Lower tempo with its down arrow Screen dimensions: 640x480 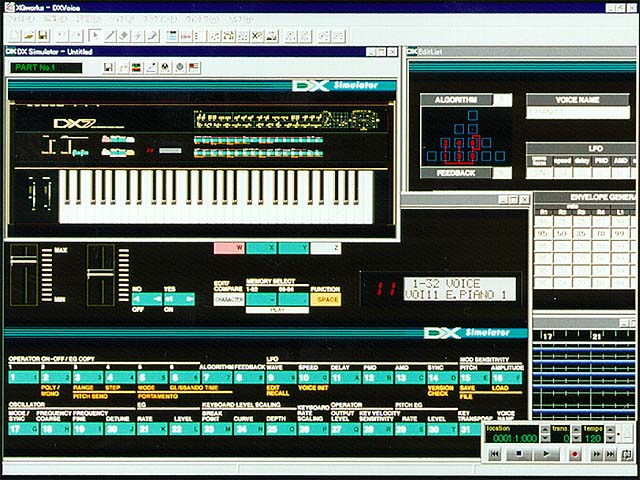pyautogui.click(x=610, y=438)
